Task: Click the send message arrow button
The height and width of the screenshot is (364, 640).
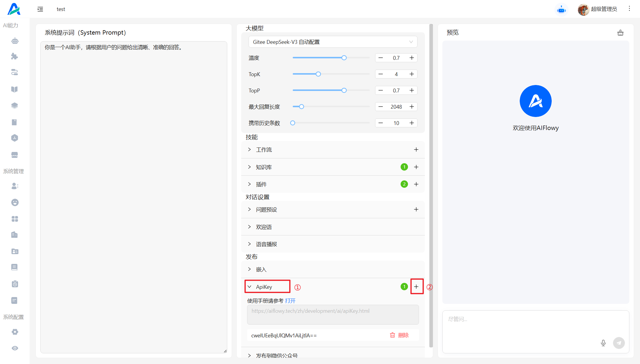Action: point(619,343)
